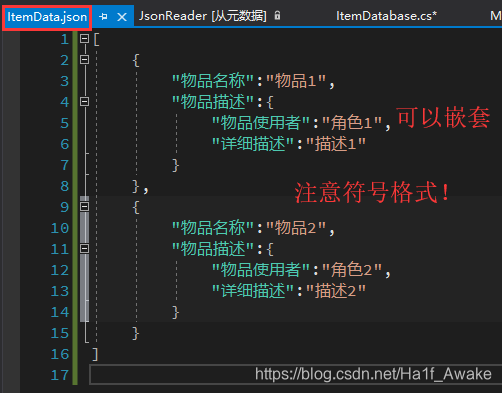Image resolution: width=502 pixels, height=393 pixels.
Task: Click line number 3 in the gutter
Action: (x=65, y=81)
